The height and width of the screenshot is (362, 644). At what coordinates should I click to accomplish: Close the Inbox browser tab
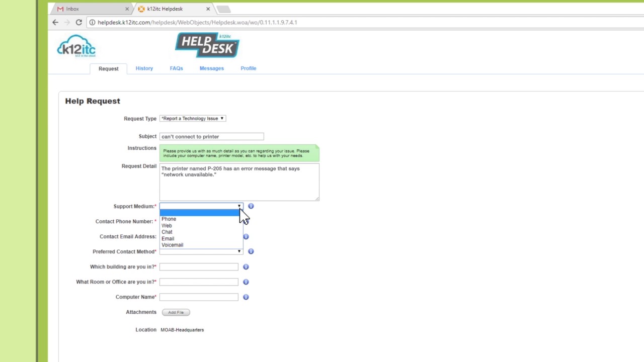tap(127, 9)
